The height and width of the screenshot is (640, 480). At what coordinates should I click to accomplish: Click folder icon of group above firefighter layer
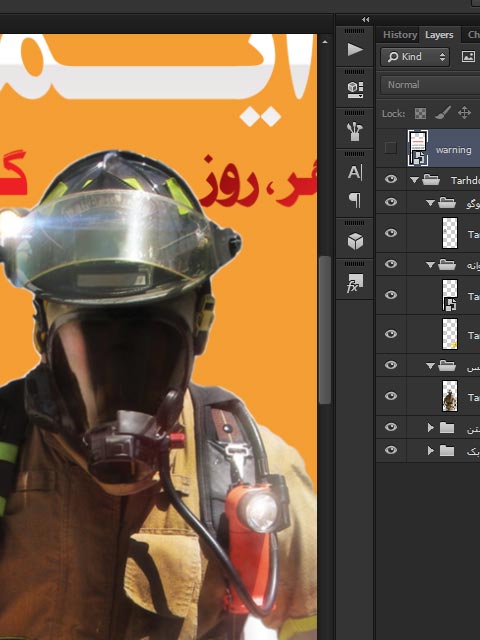click(447, 365)
